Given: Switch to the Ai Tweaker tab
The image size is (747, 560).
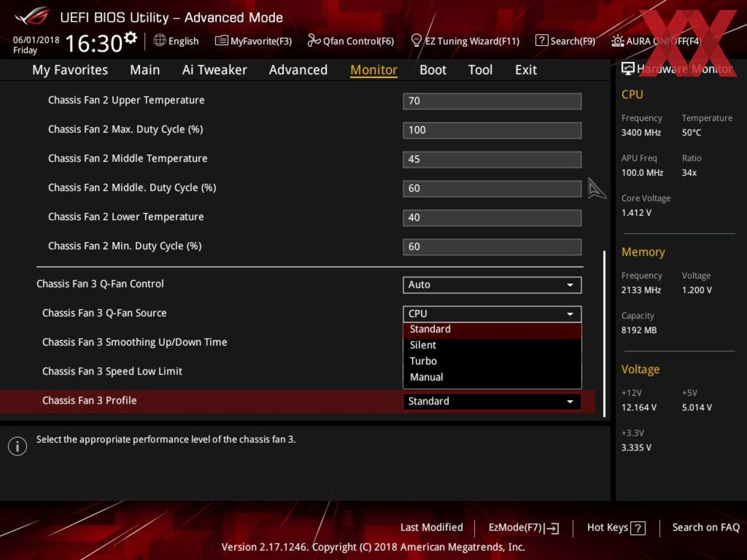Looking at the screenshot, I should (214, 70).
